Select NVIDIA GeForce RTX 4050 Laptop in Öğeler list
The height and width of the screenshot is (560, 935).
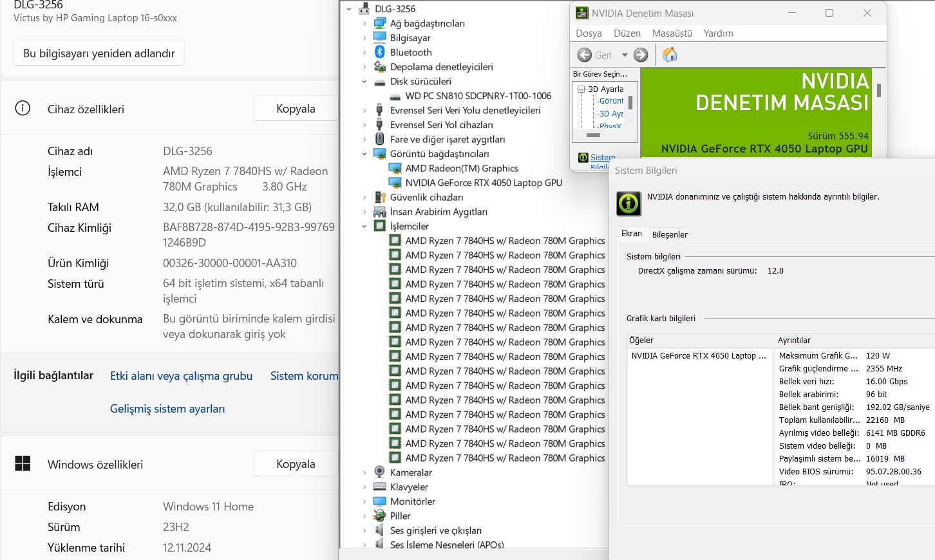pos(699,355)
